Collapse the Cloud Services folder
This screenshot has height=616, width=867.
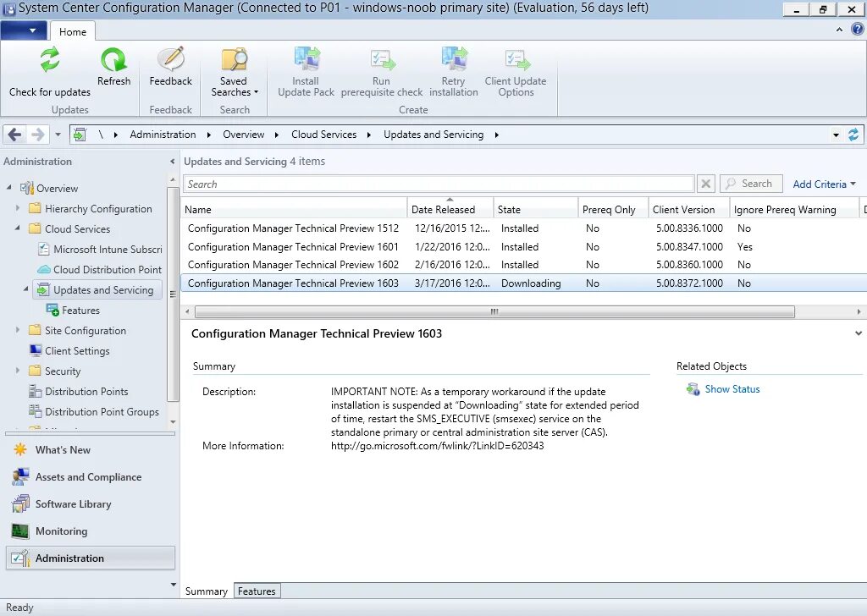click(x=18, y=228)
